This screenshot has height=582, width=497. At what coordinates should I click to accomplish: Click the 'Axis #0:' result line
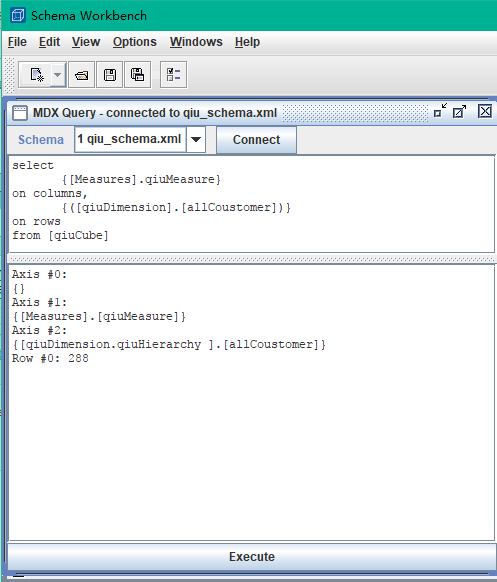coord(39,274)
